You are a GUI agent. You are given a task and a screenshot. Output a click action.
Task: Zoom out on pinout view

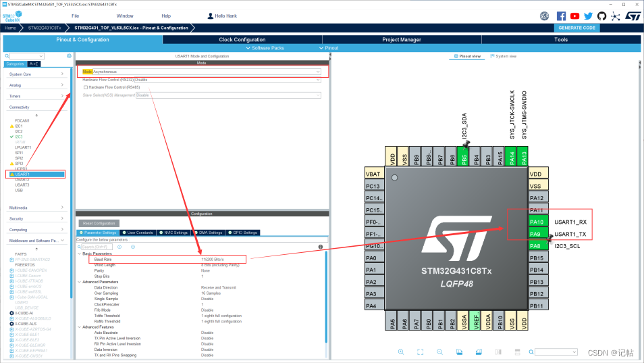click(439, 352)
